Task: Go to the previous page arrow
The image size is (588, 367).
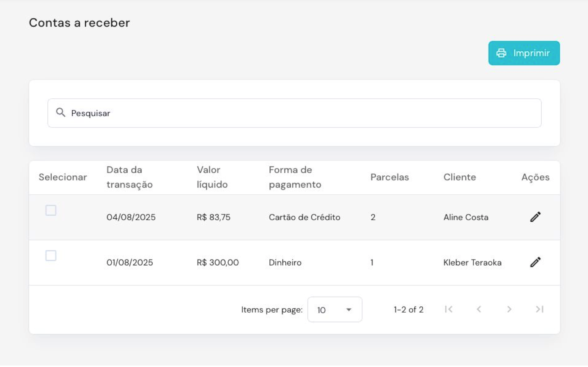Action: 479,309
